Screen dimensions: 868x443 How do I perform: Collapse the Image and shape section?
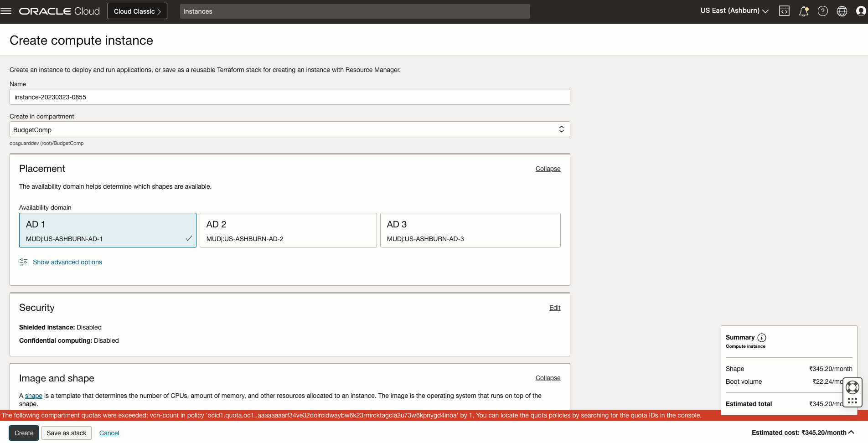[548, 378]
